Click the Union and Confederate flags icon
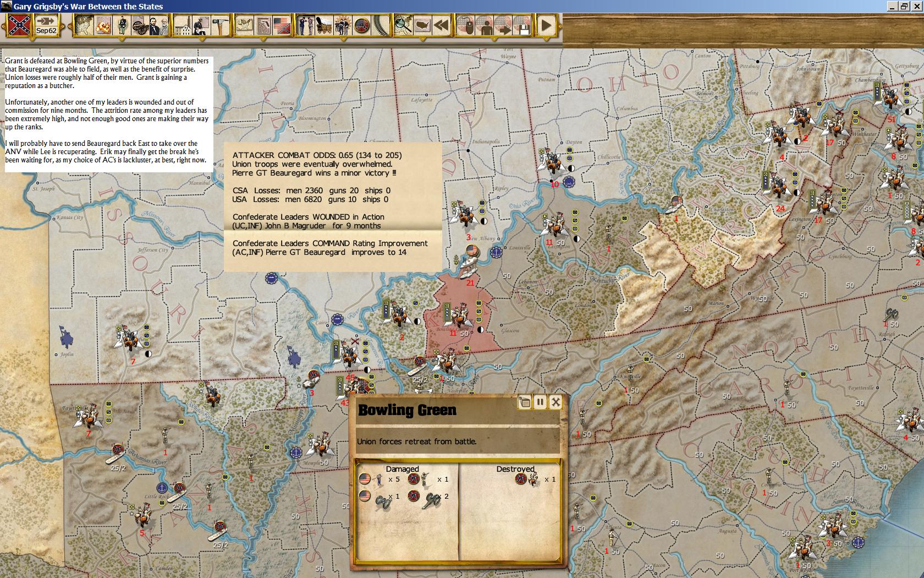924x578 pixels. [282, 25]
